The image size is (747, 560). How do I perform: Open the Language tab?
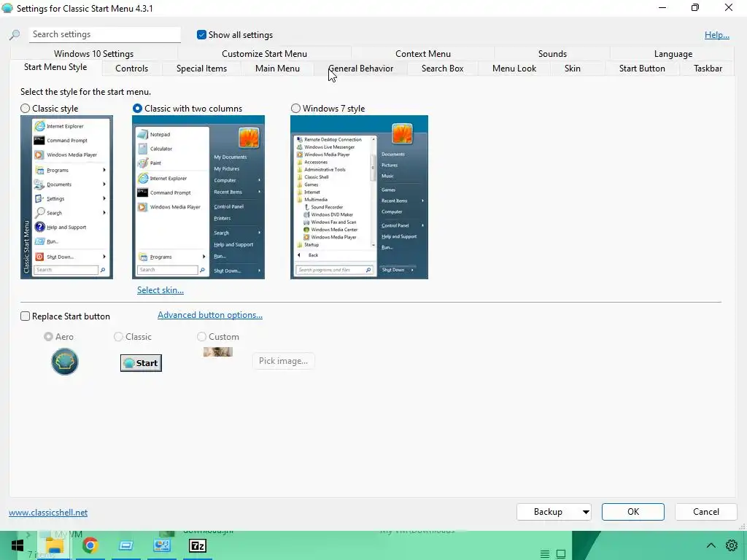pos(673,54)
